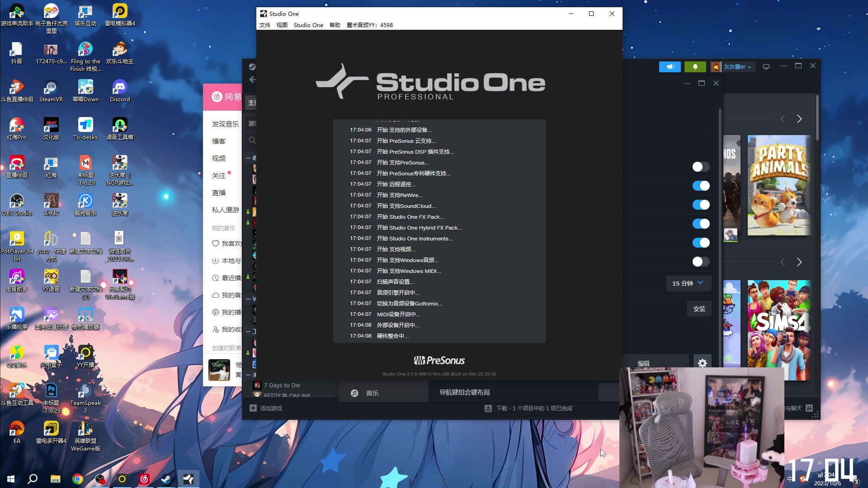The width and height of the screenshot is (868, 488).
Task: Open the 灰灰酱er account dropdown in Steam
Action: pos(733,67)
